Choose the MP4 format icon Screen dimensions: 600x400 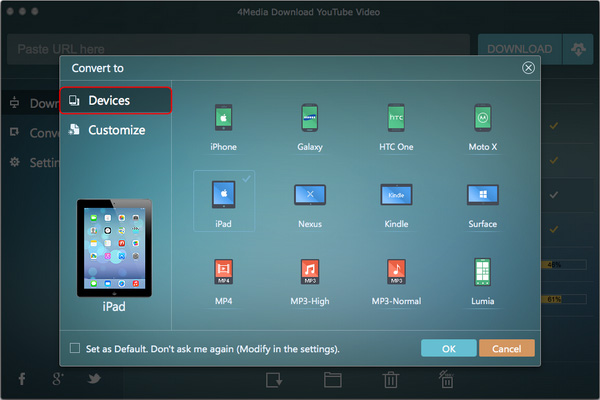click(x=223, y=270)
